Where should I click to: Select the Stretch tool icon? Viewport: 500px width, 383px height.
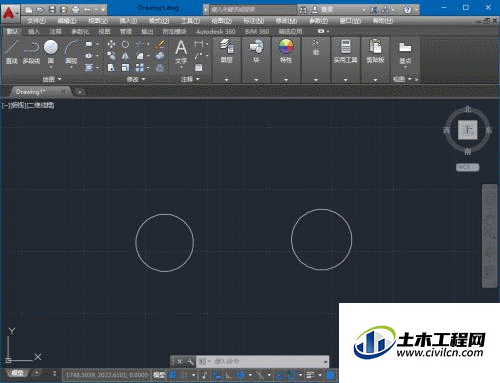pyautogui.click(x=111, y=68)
